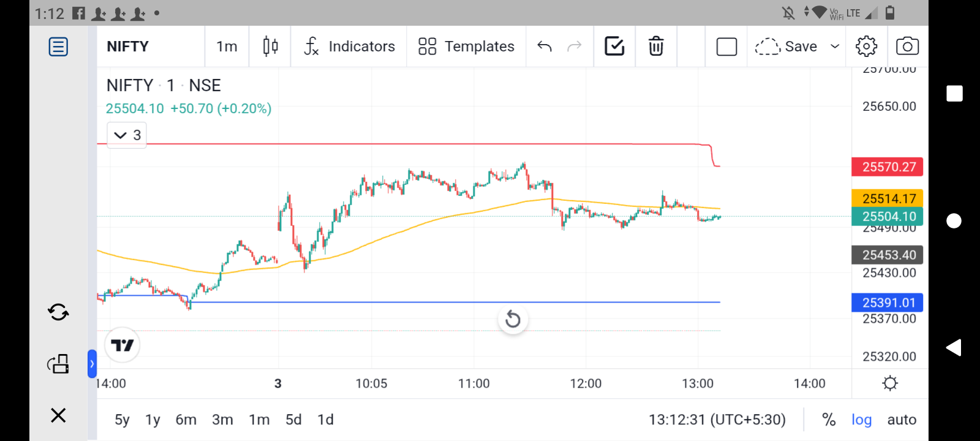Open the Indicators dialog
The image size is (980, 441).
click(x=349, y=47)
